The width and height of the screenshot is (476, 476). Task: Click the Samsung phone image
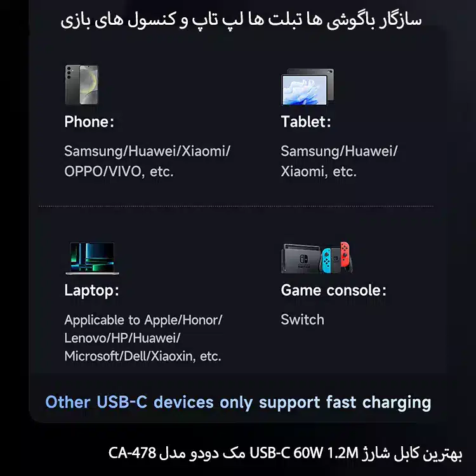click(82, 84)
